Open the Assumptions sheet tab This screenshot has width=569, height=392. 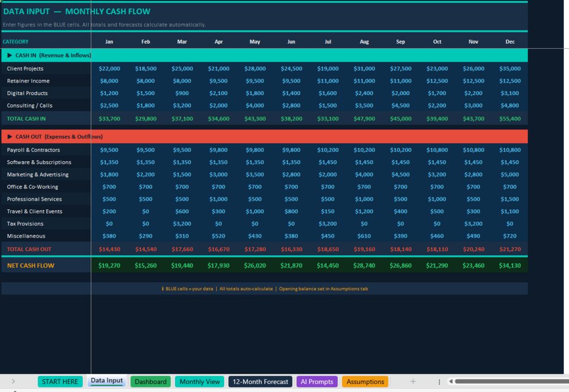pyautogui.click(x=365, y=381)
